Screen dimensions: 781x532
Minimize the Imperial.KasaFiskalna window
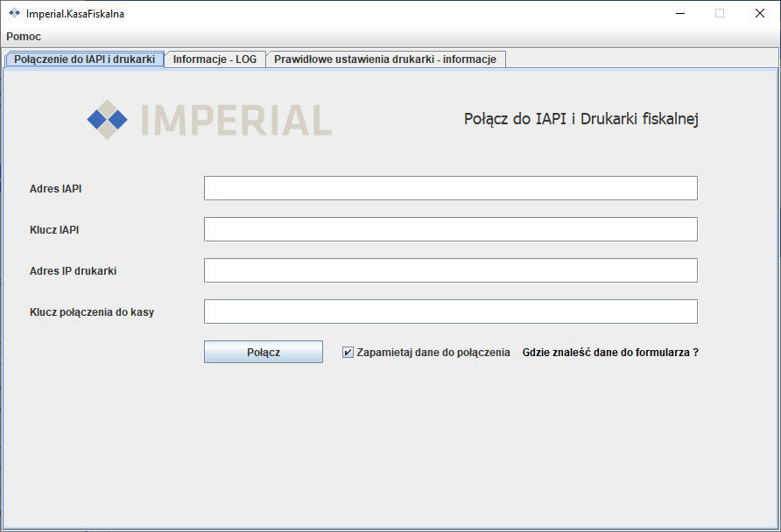(680, 13)
